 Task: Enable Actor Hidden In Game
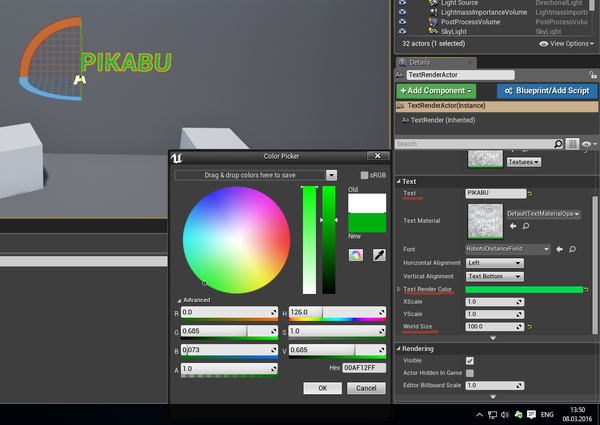470,372
